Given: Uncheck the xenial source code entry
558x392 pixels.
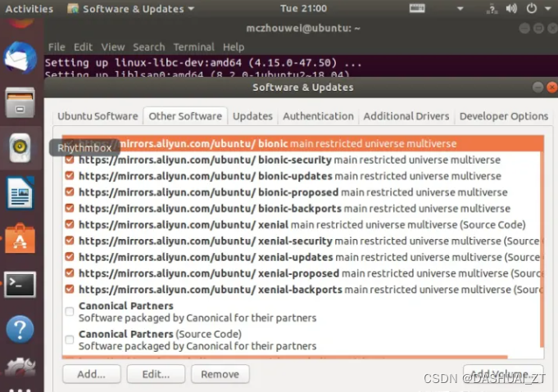Looking at the screenshot, I should (70, 224).
